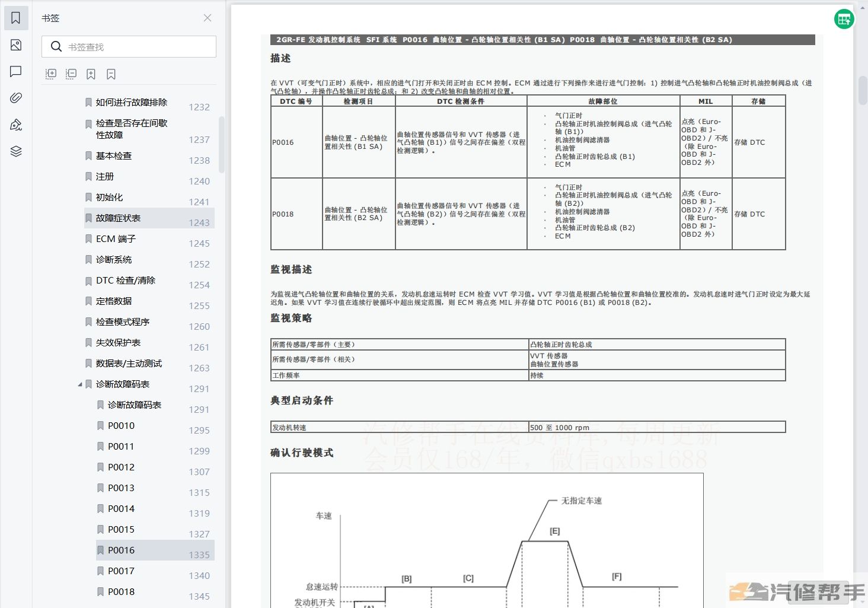This screenshot has height=608, width=868.
Task: Click bookmark icon beside ECM 端子
Action: click(x=88, y=238)
